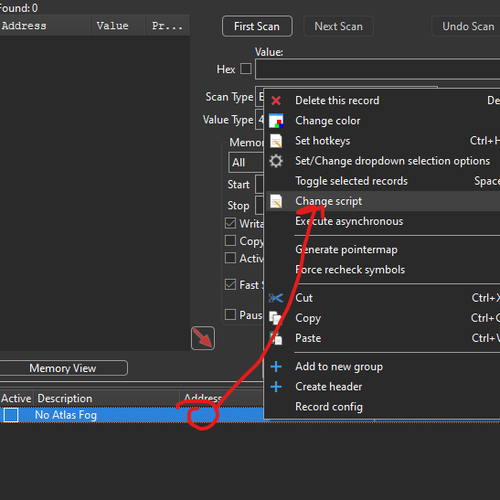This screenshot has height=500, width=500.
Task: Toggle the Writable checkbox
Action: [230, 223]
